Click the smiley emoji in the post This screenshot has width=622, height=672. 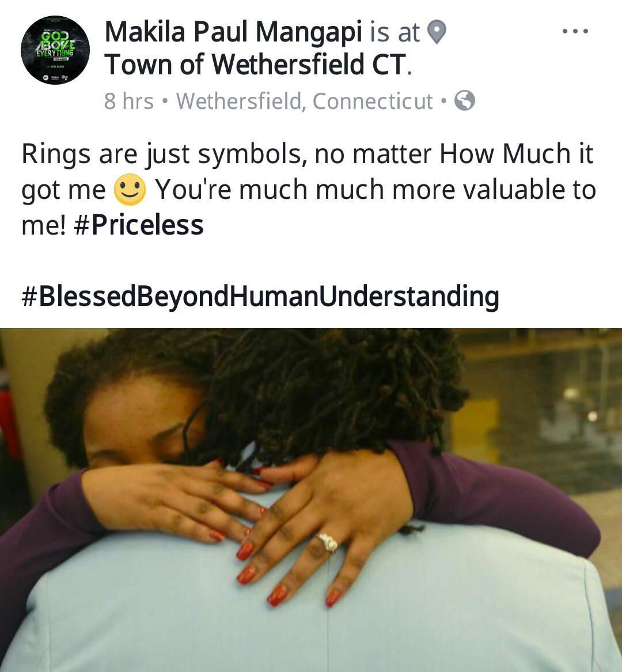coord(130,190)
